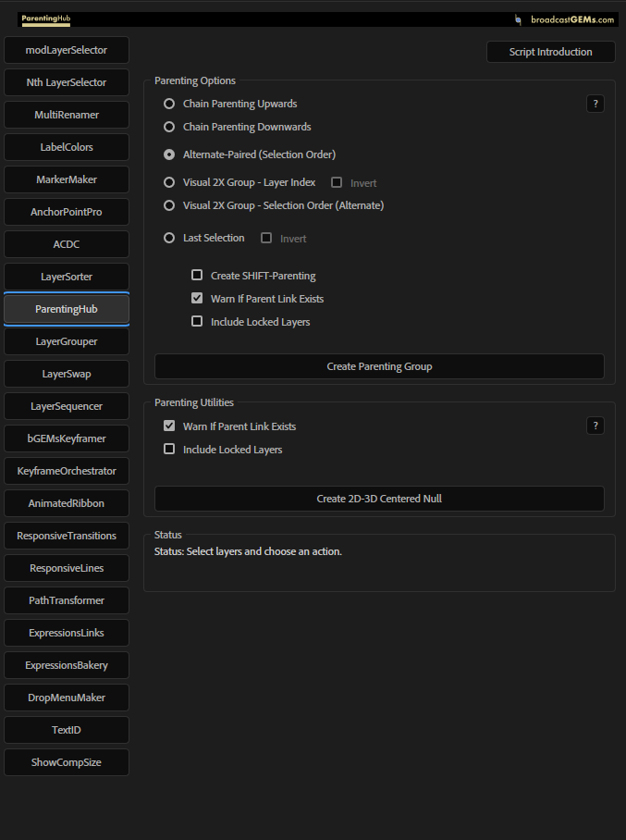Open the MultiRenamer script tab
This screenshot has width=626, height=840.
pos(67,115)
